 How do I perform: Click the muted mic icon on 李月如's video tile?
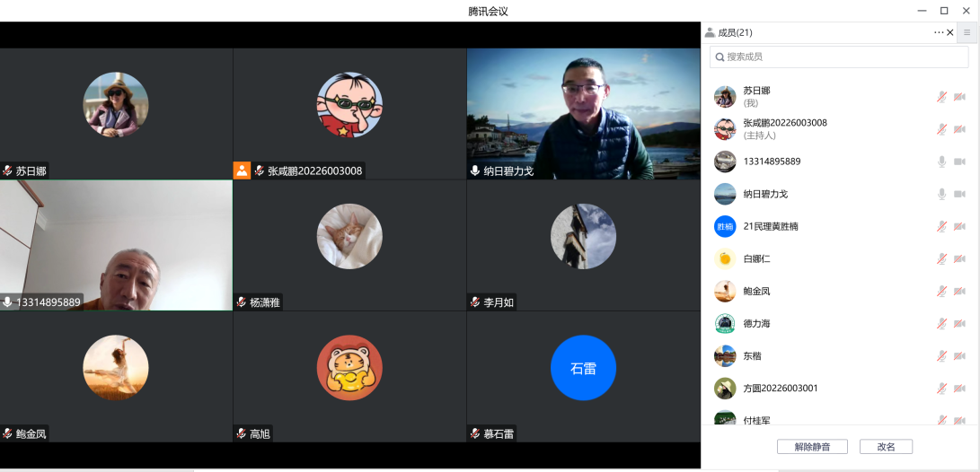475,302
